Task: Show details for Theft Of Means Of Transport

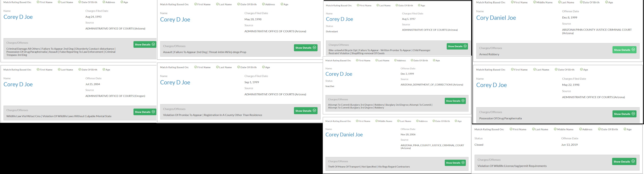Action: click(455, 163)
